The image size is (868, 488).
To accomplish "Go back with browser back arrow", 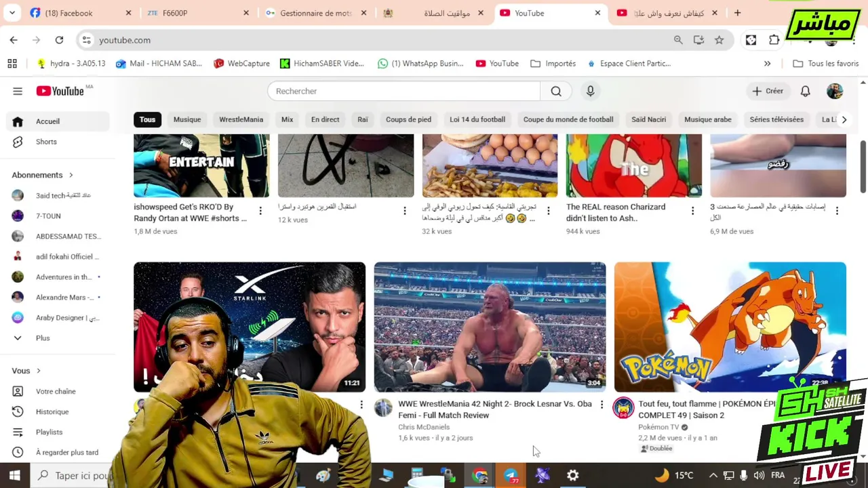I will click(x=14, y=40).
